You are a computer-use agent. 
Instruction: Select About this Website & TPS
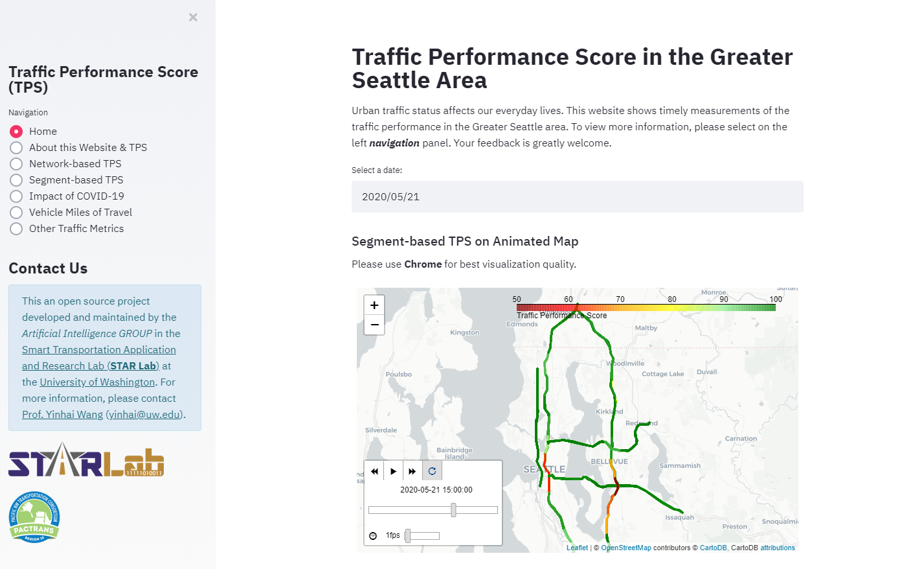[16, 148]
